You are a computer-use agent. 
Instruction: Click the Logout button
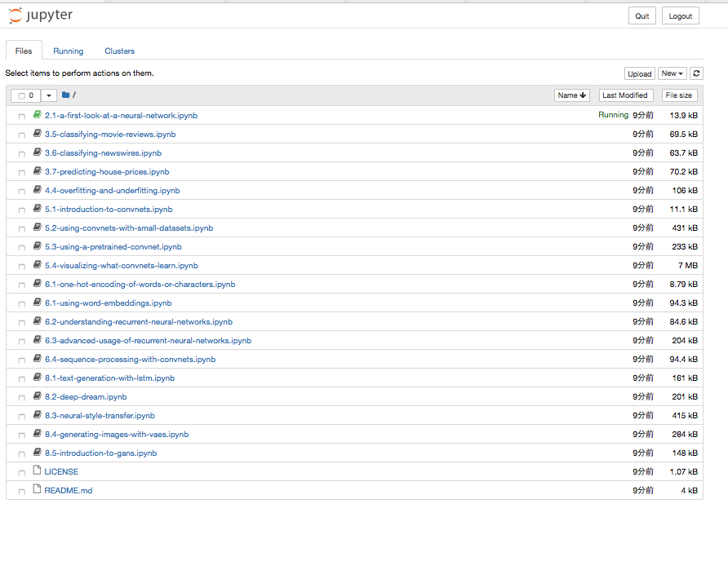click(680, 16)
